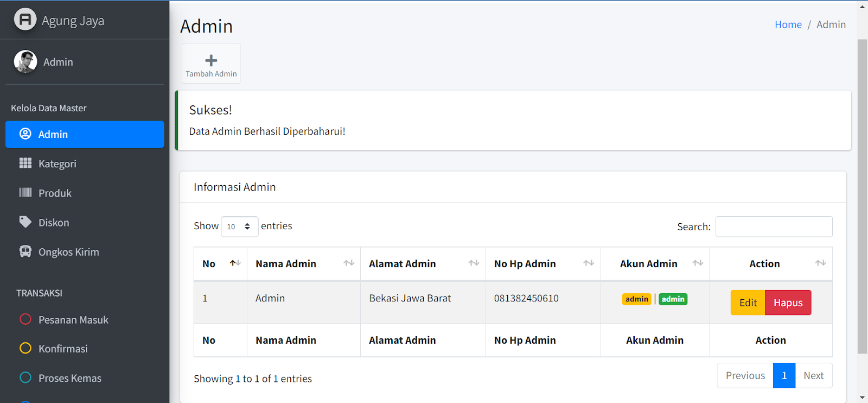
Task: Select the Admin item in sidebar menu
Action: tap(85, 134)
